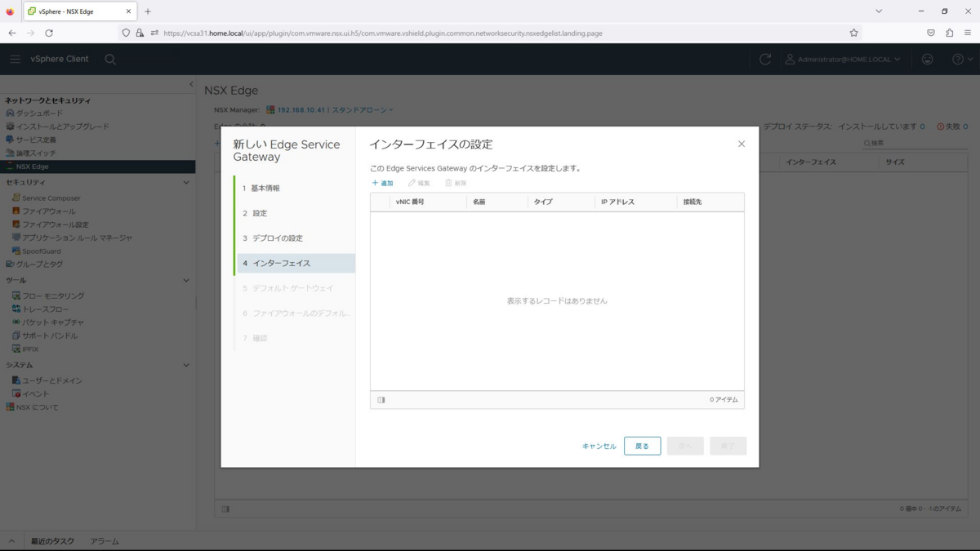This screenshot has height=551, width=980.
Task: Click the 編集 edit interface button
Action: tap(419, 183)
